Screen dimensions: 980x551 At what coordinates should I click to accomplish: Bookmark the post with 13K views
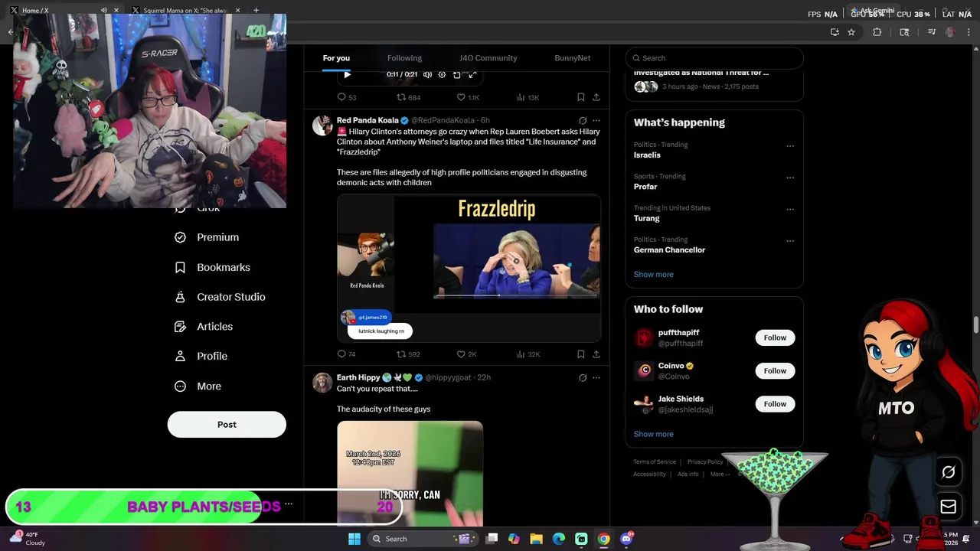click(581, 97)
